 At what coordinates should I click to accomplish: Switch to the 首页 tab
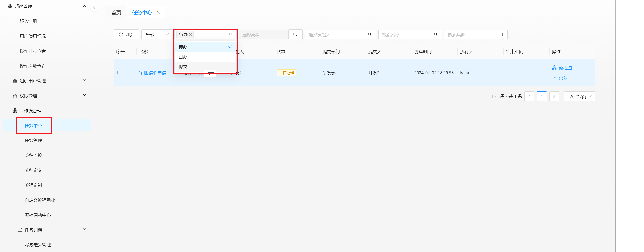coord(116,12)
